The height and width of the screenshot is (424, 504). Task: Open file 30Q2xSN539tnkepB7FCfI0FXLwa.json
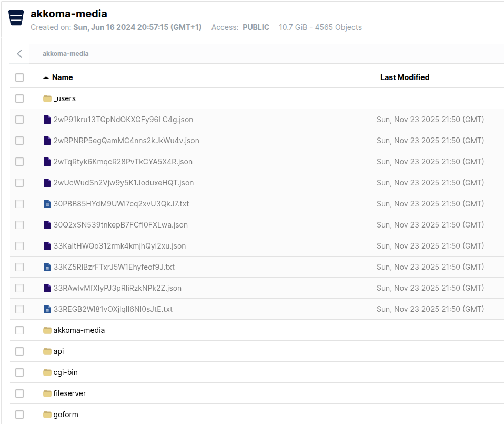[120, 225]
